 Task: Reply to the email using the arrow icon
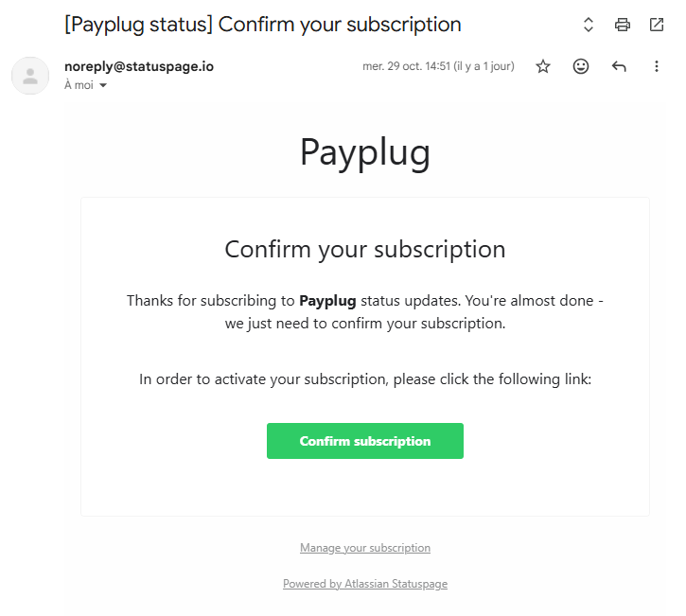pos(619,66)
